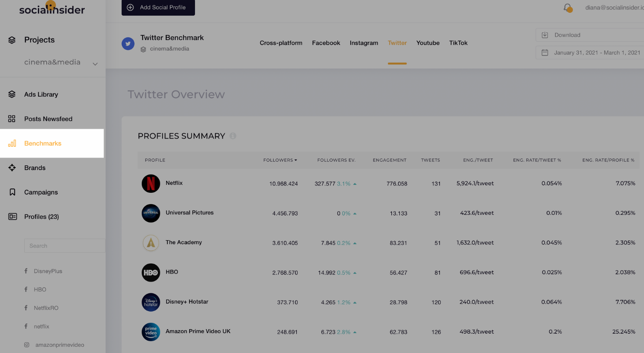Image resolution: width=644 pixels, height=353 pixels.
Task: Click the Facebook icon beside NetflixRO
Action: pos(26,308)
